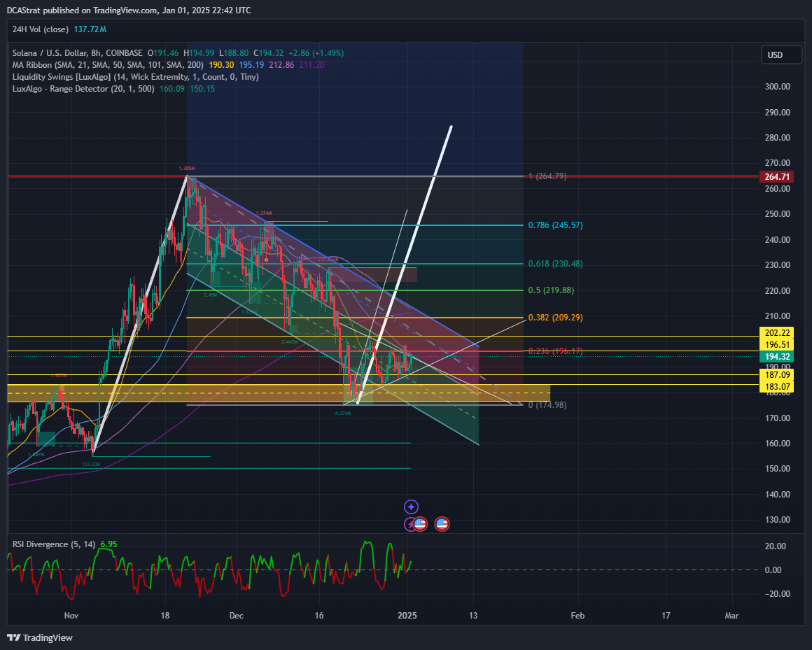Click the Fib 1 (264.79) level label

click(x=547, y=176)
